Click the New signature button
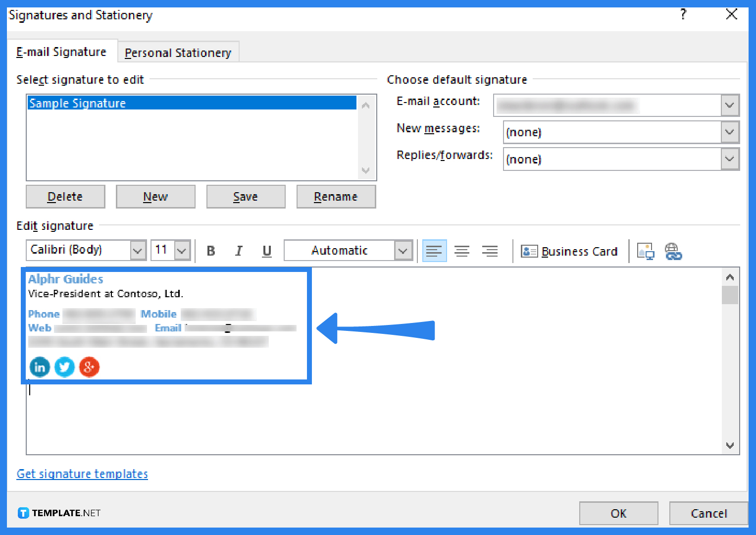This screenshot has width=756, height=535. pyautogui.click(x=155, y=196)
